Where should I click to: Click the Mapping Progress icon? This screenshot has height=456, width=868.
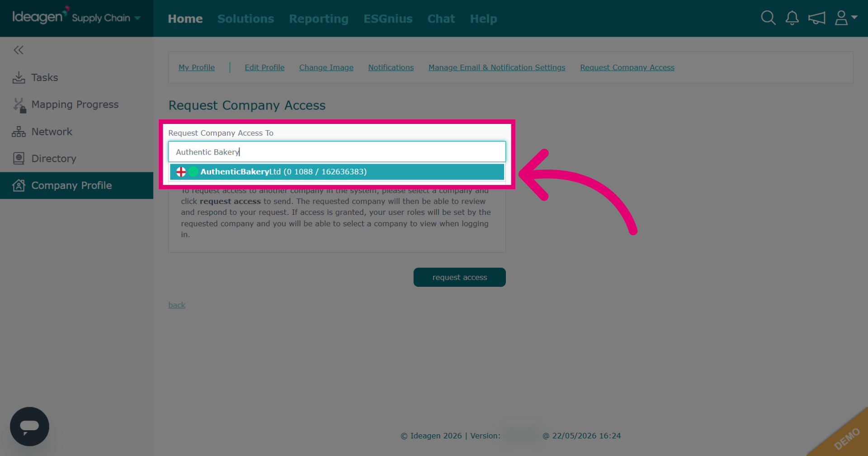coord(19,105)
